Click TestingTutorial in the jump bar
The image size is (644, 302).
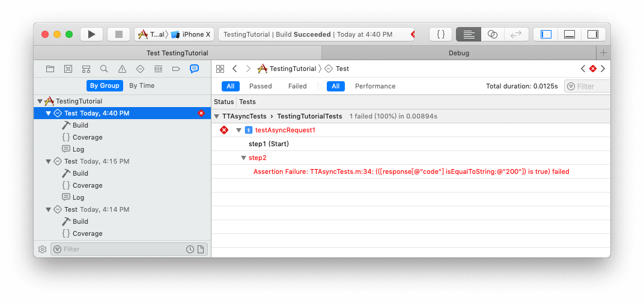coord(287,69)
